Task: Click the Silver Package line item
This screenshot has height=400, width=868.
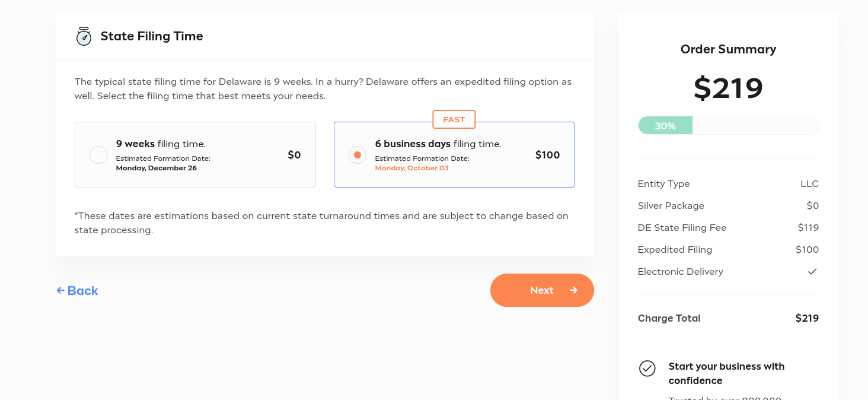Action: [729, 205]
